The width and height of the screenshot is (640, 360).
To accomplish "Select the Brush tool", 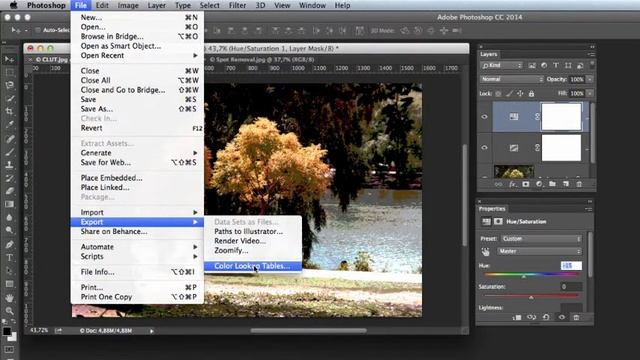I will click(9, 152).
